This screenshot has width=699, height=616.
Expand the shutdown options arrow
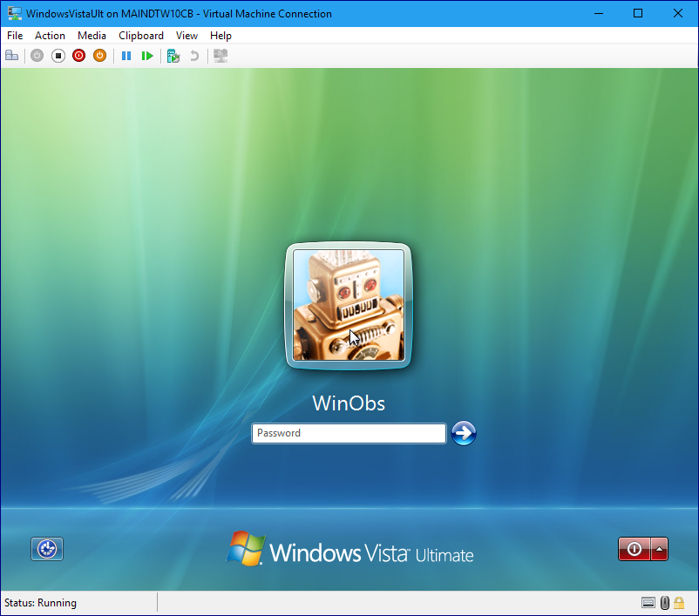pyautogui.click(x=658, y=549)
